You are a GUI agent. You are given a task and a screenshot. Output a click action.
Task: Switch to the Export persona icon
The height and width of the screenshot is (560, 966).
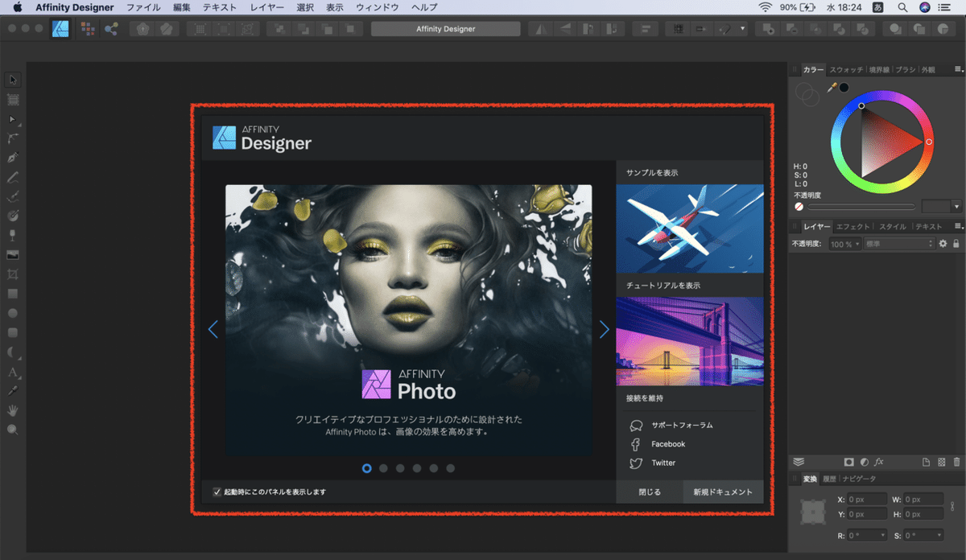[x=110, y=28]
